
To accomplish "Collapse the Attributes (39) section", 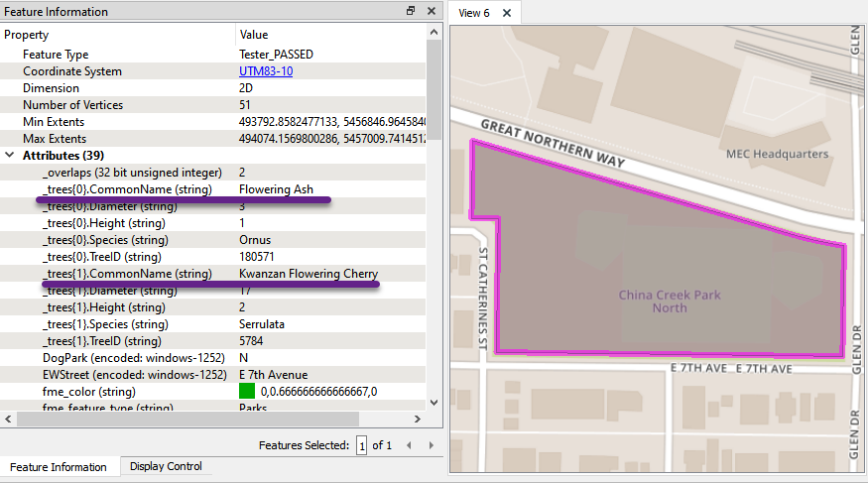I will click(10, 156).
